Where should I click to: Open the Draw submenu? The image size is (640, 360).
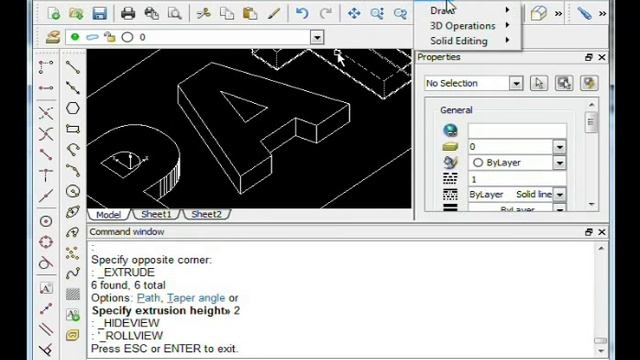point(468,10)
